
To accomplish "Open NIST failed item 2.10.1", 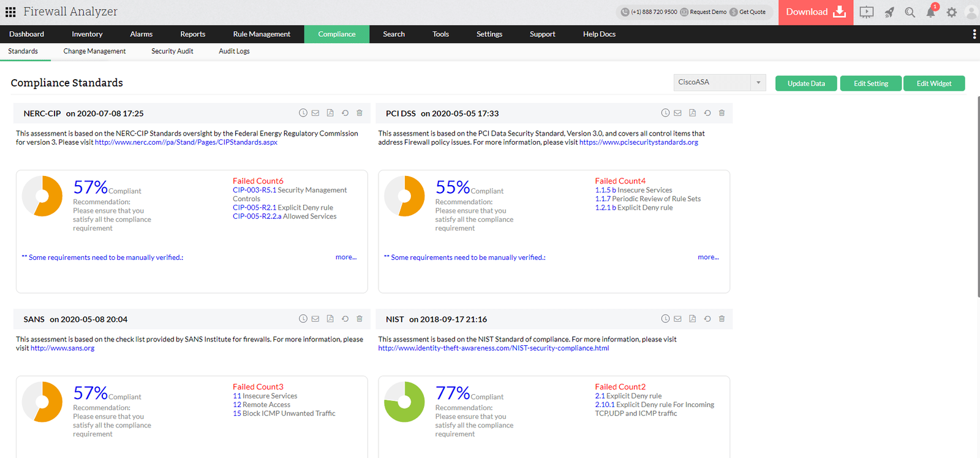I will (605, 405).
